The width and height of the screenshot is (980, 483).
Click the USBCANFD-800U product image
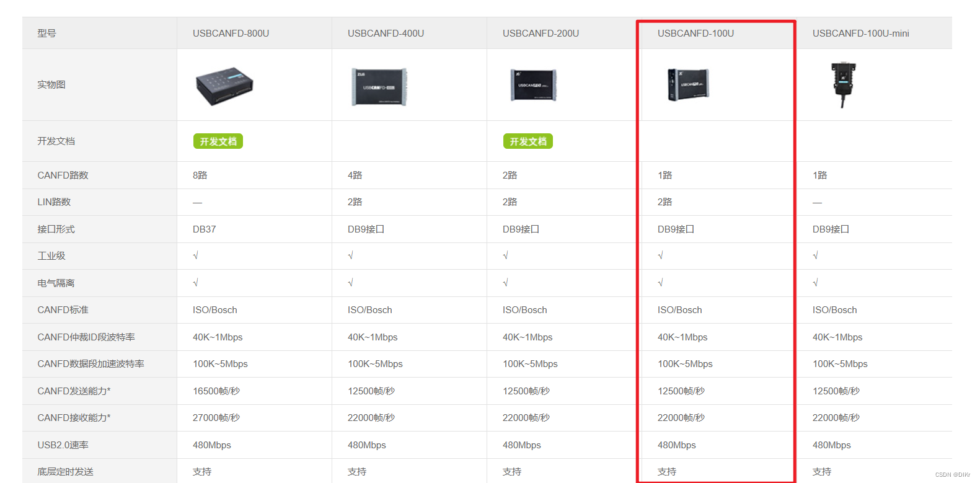coord(224,86)
